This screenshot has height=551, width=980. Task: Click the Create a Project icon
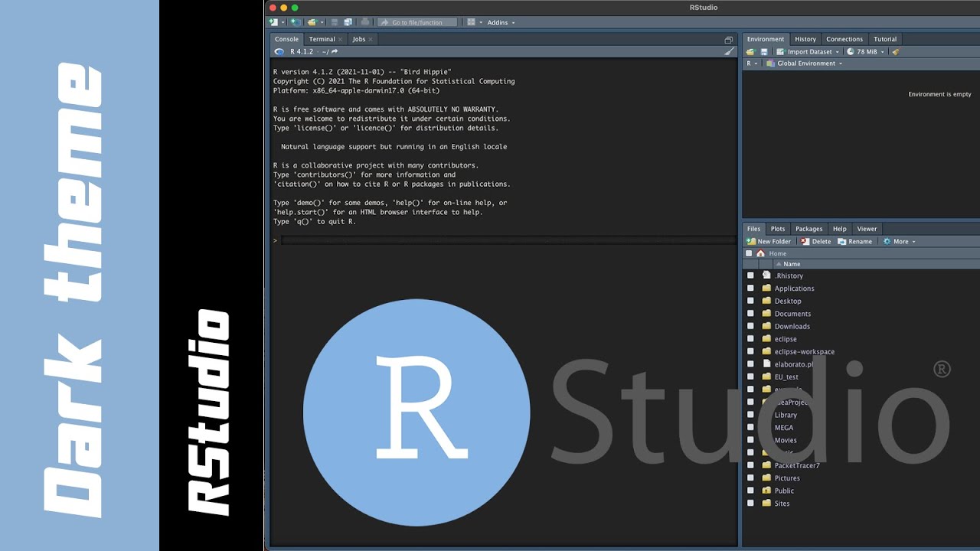pos(296,22)
